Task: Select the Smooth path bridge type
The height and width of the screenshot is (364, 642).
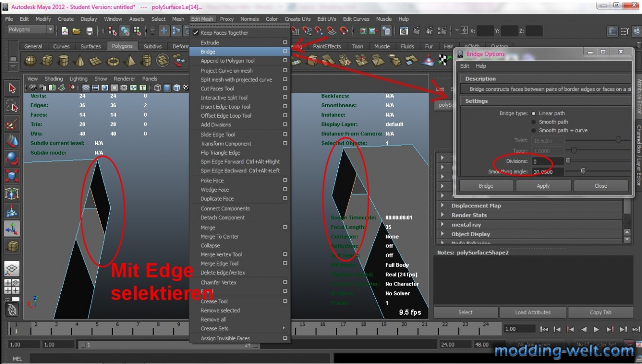Action: tap(534, 122)
